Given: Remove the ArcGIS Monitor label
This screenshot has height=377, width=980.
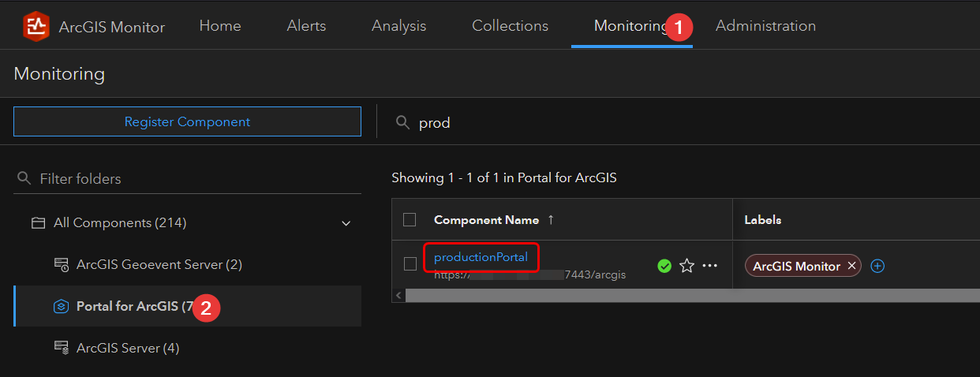Looking at the screenshot, I should (851, 266).
